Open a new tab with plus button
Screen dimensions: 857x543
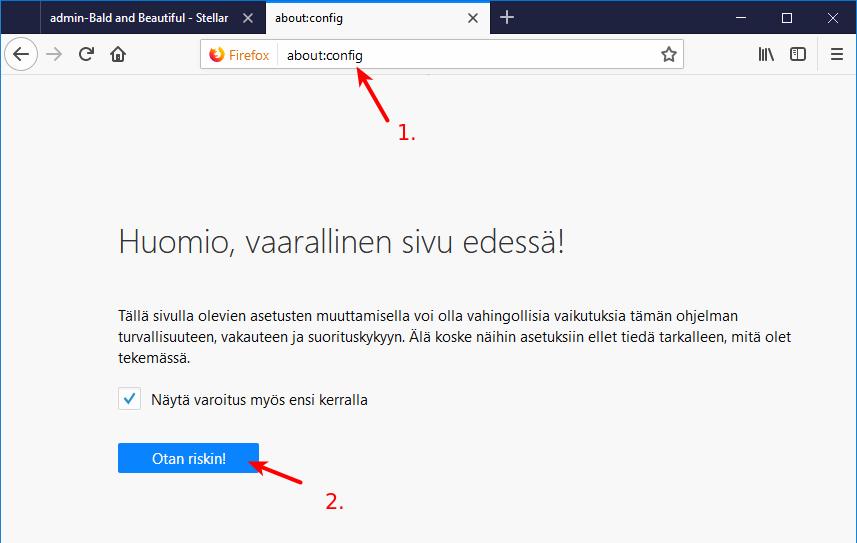507,17
